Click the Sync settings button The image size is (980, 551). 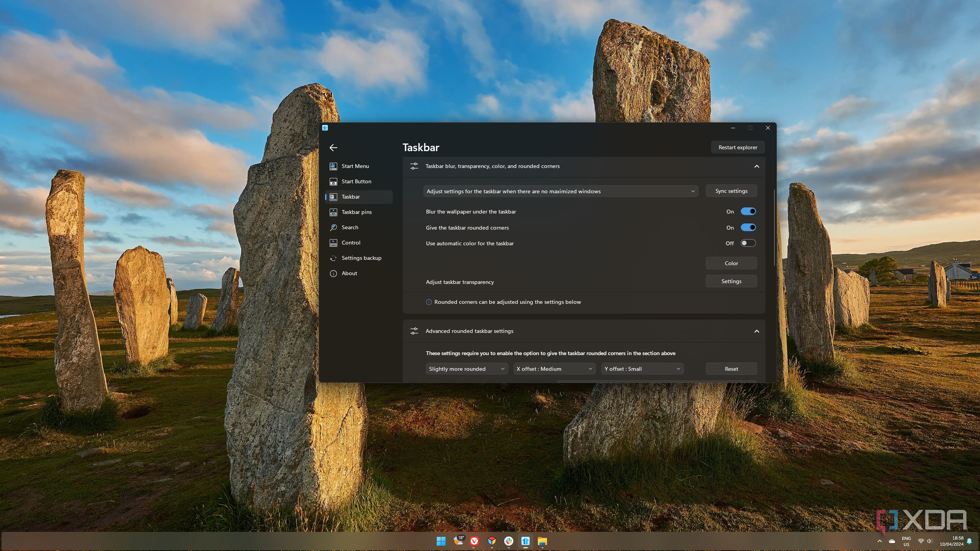point(731,191)
